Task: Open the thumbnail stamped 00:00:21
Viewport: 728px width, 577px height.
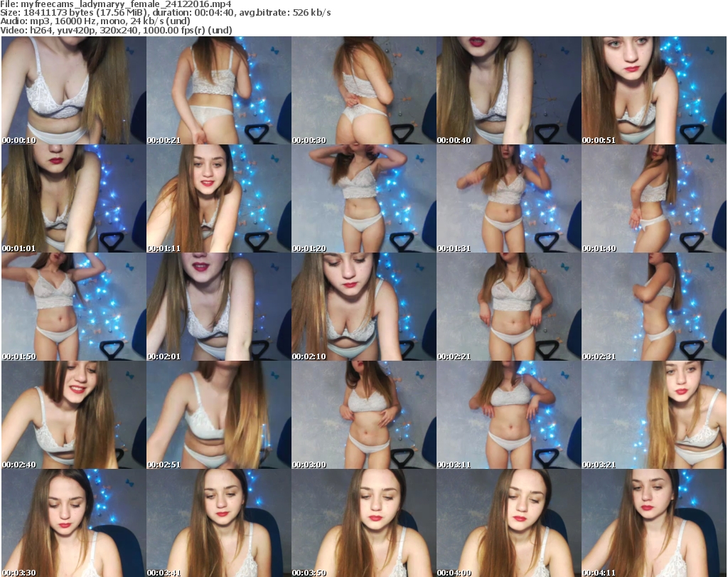Action: tap(219, 90)
